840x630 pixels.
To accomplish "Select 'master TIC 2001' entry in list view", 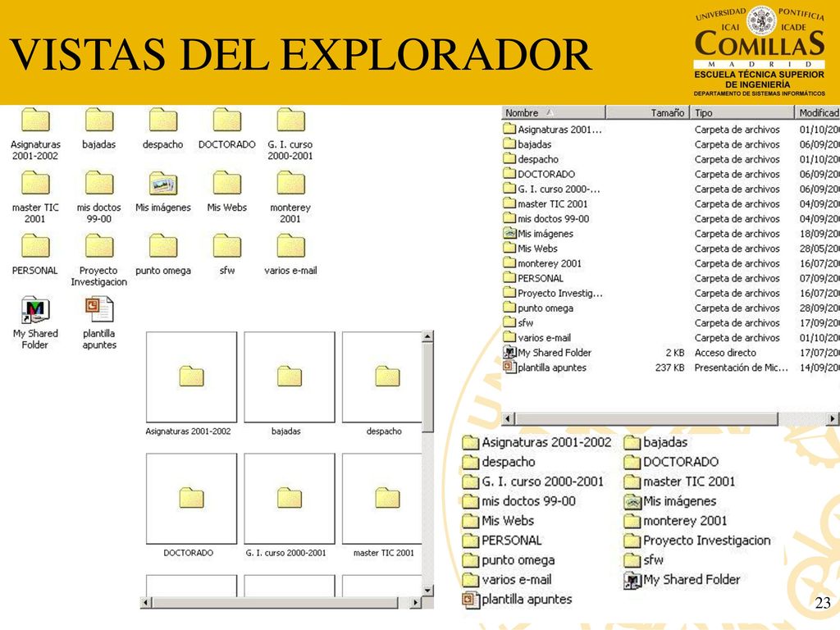I will 680,482.
